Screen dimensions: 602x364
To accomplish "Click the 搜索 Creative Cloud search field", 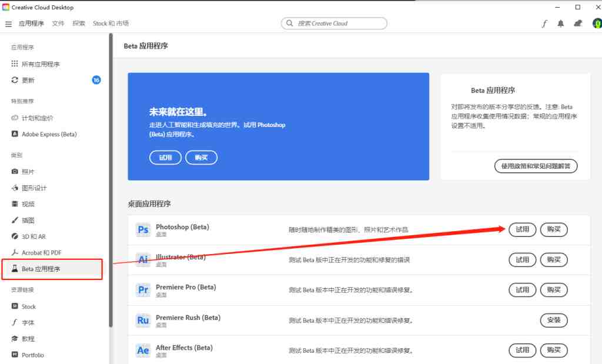I will click(x=333, y=23).
